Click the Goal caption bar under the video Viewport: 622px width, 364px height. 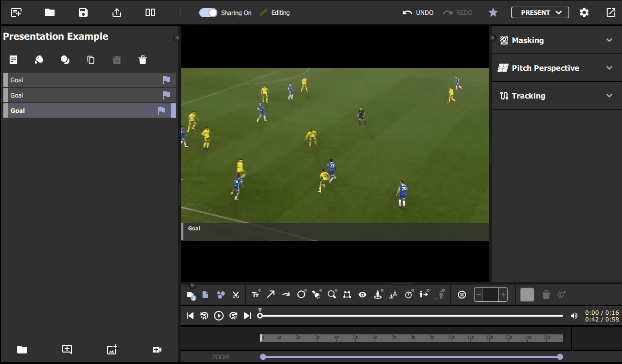click(335, 232)
